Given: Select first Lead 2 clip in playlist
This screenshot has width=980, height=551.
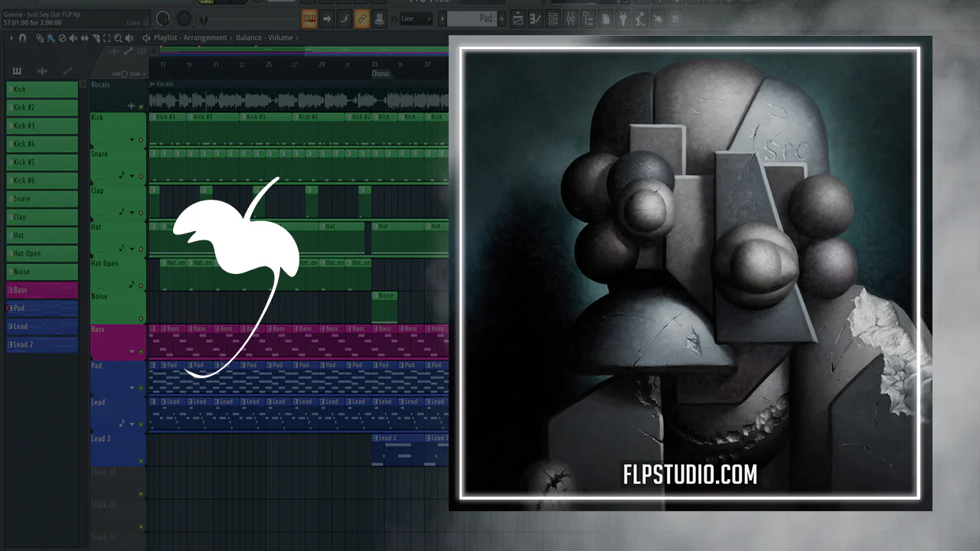Looking at the screenshot, I should click(397, 449).
